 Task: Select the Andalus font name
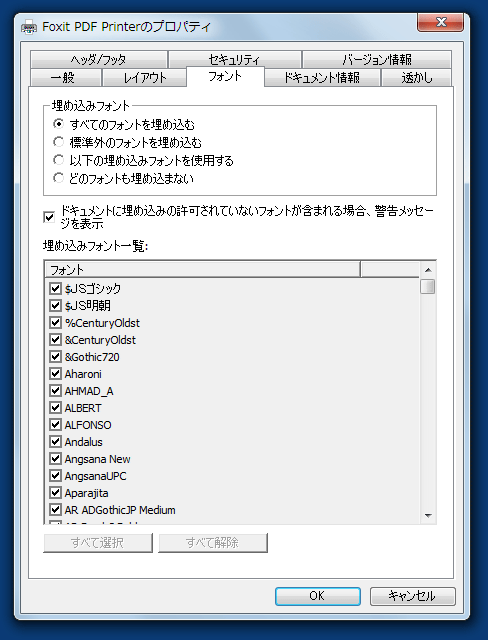[x=83, y=442]
